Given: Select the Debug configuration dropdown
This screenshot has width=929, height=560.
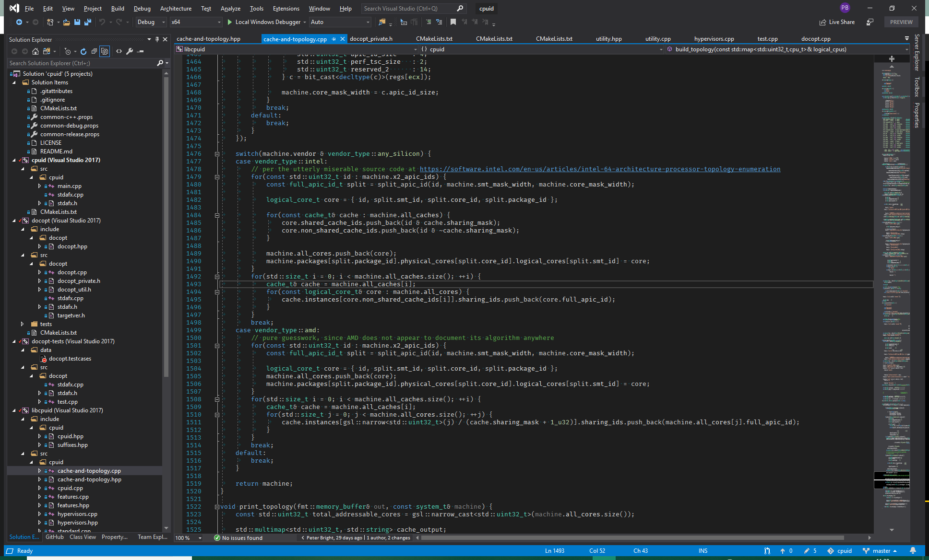Looking at the screenshot, I should (146, 23).
